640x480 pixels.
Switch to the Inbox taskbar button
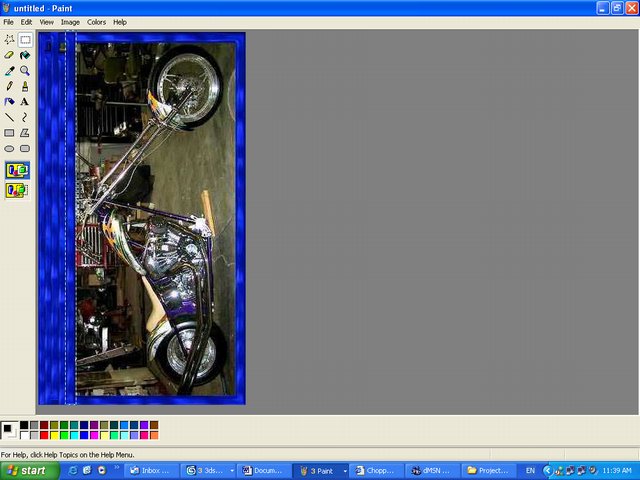[x=153, y=470]
